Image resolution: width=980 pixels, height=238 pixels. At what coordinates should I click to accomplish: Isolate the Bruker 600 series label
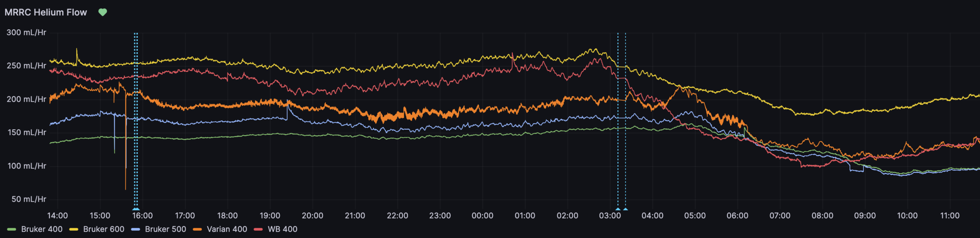[103, 229]
